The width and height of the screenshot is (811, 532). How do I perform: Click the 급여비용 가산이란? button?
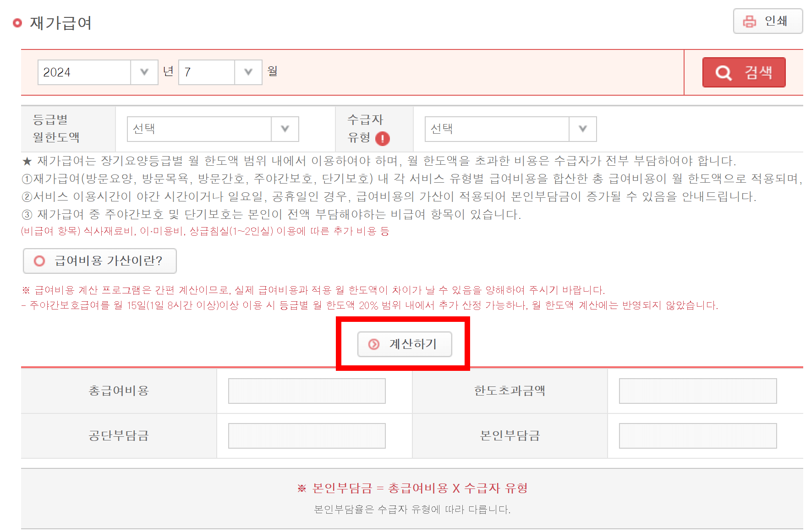99,261
